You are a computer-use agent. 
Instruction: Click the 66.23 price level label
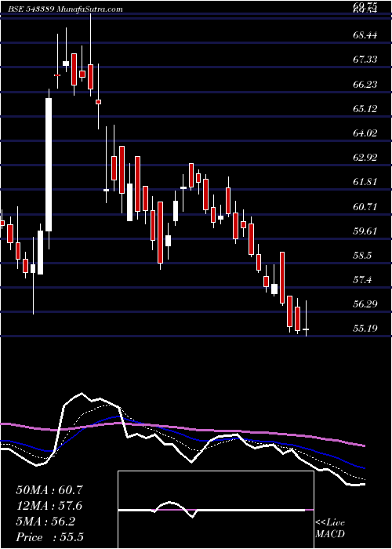365,85
